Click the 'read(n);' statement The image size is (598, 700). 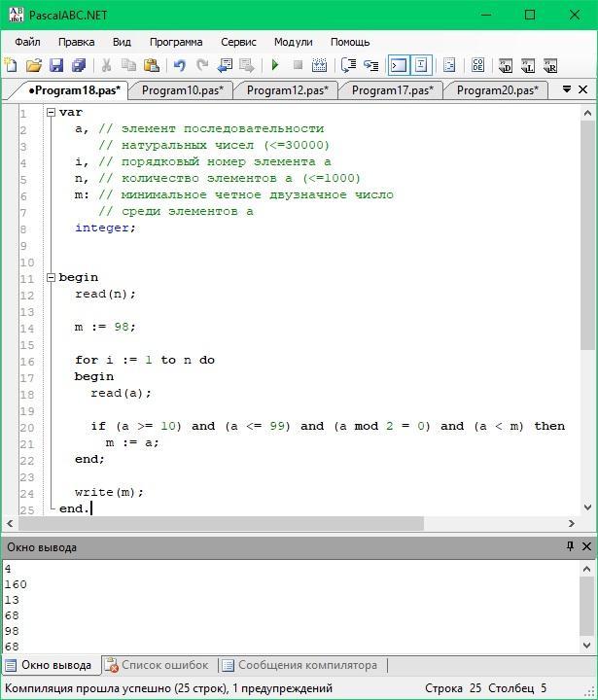coord(105,294)
